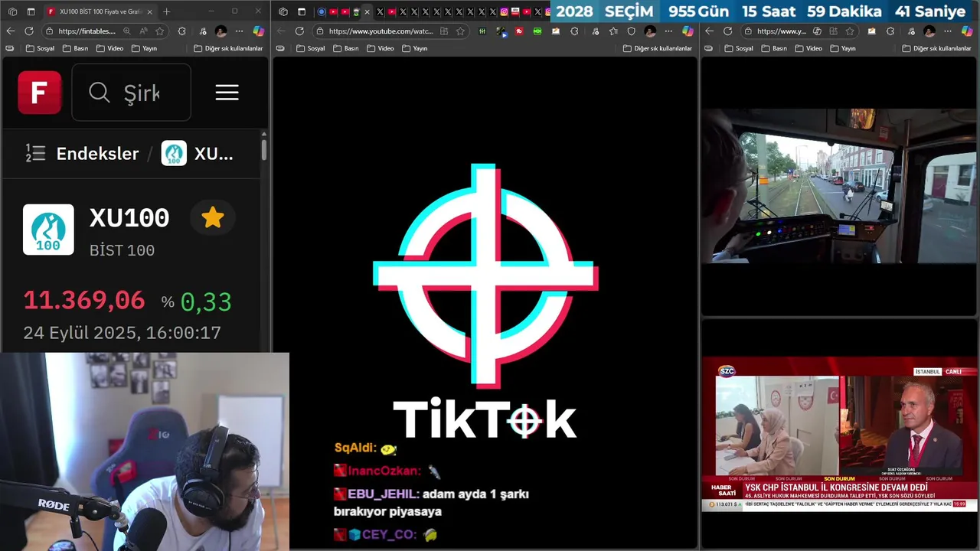Open workspaces icon in Fintables window
Image resolution: width=980 pixels, height=551 pixels.
(x=12, y=11)
